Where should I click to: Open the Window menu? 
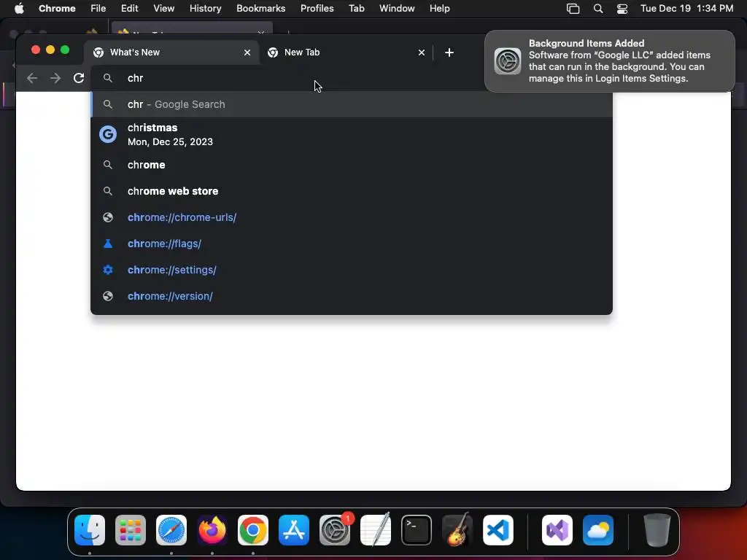pos(397,9)
